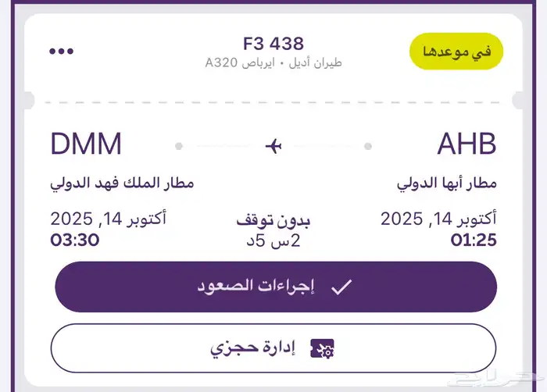Click مطار الملك فهد الدولي airport name
The width and height of the screenshot is (547, 392).
coord(122,184)
